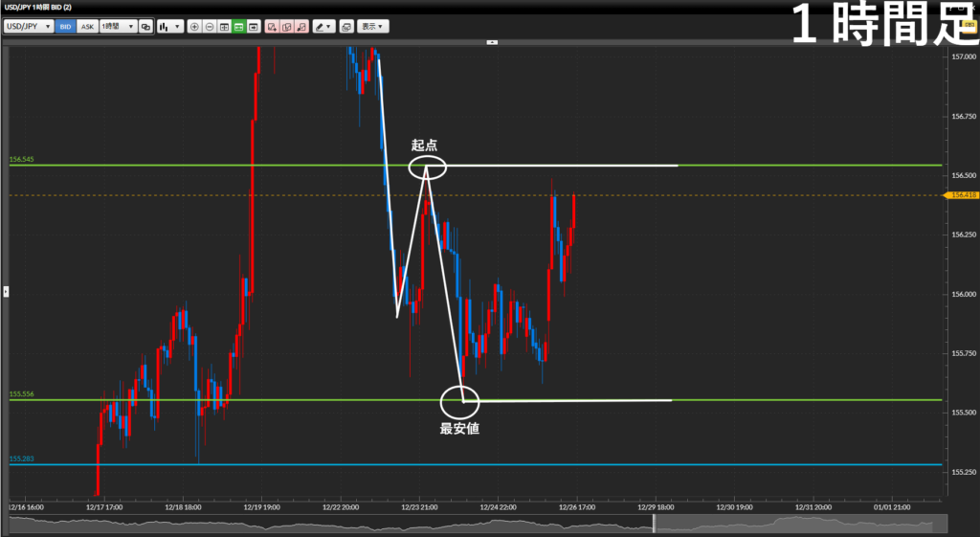The height and width of the screenshot is (537, 980).
Task: Click the crosshair grid layout icon
Action: point(224,27)
